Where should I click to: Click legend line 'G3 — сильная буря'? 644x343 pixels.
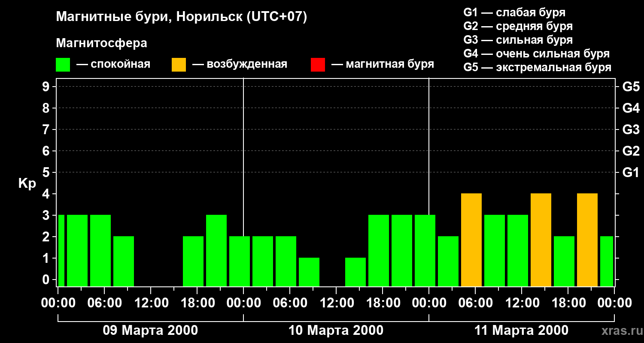(x=518, y=40)
